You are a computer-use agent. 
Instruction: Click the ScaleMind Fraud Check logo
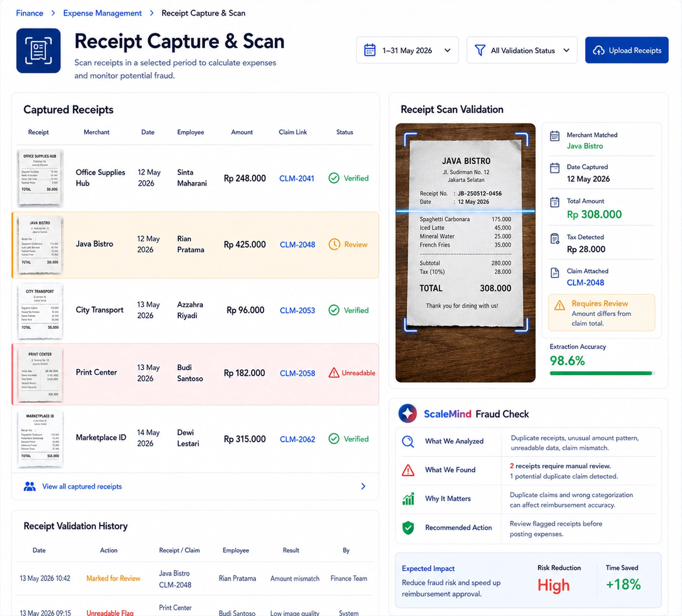(407, 413)
